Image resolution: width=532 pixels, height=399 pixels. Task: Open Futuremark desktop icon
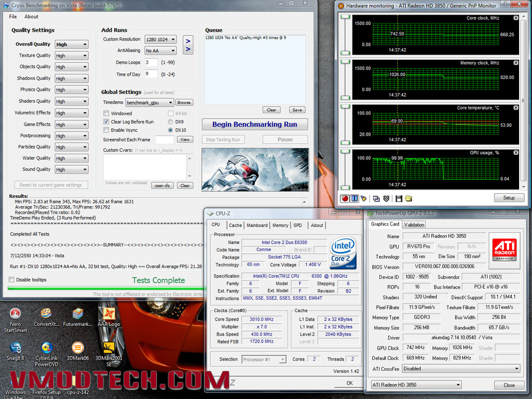(78, 317)
